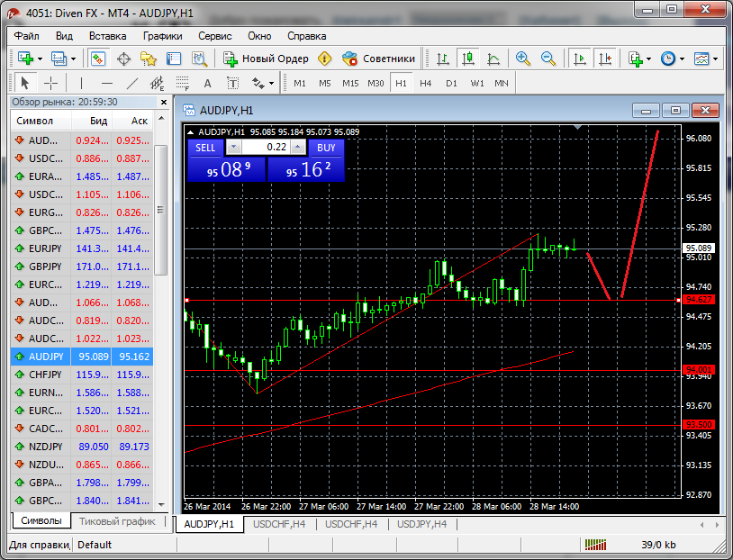Image resolution: width=733 pixels, height=560 pixels.
Task: Open the Indicators list icon
Action: [x=636, y=59]
